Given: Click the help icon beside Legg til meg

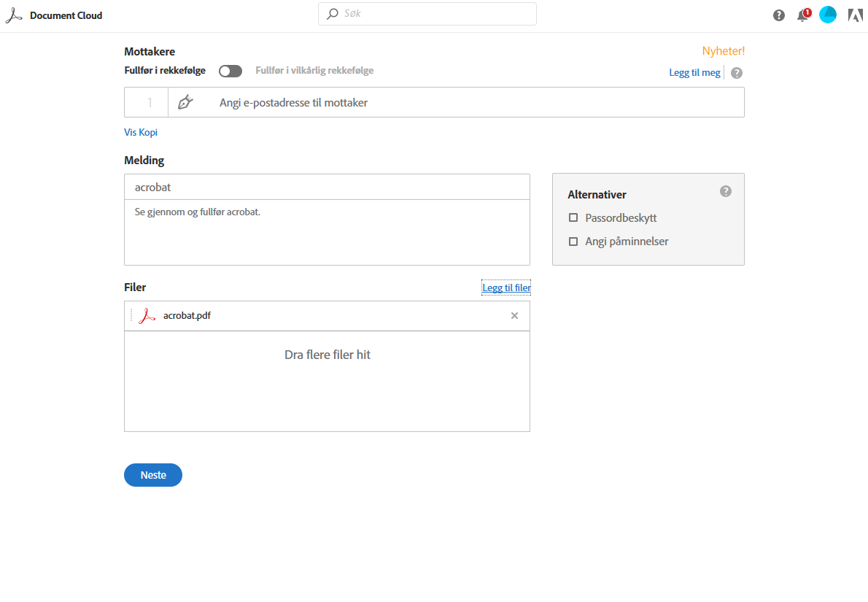Looking at the screenshot, I should click(x=737, y=73).
